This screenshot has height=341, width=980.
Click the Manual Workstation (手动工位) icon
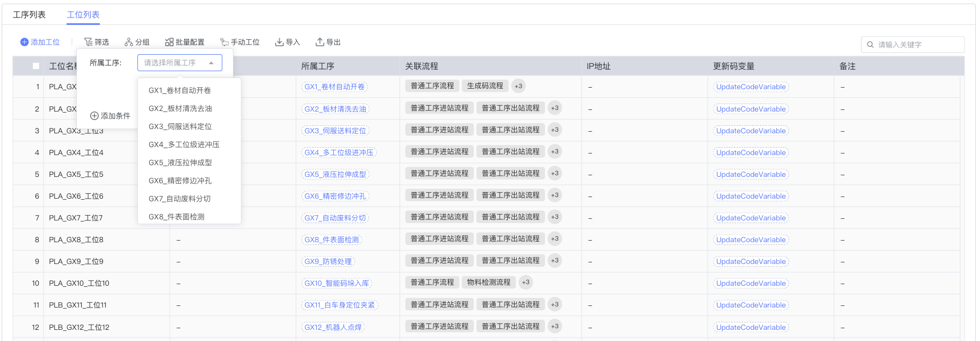[224, 42]
